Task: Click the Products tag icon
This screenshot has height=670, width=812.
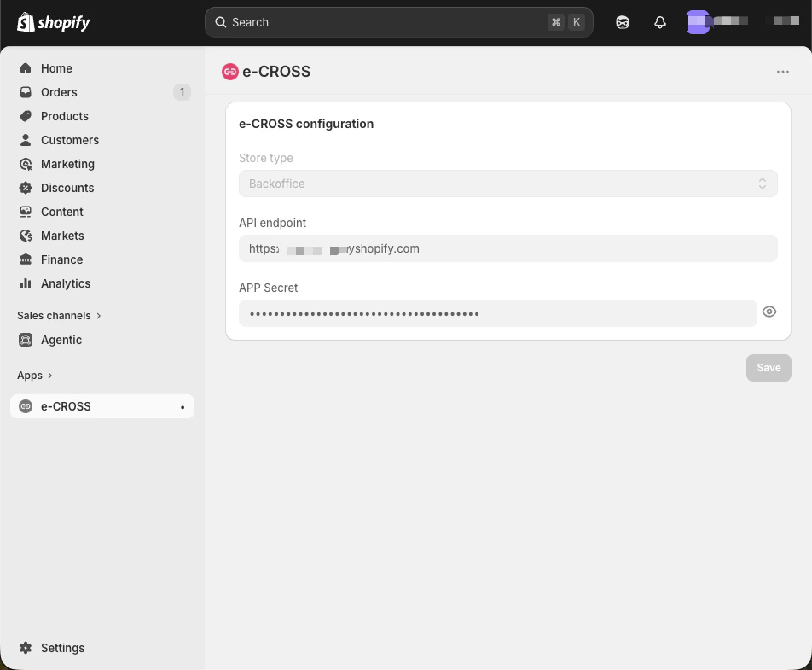Action: tap(26, 116)
